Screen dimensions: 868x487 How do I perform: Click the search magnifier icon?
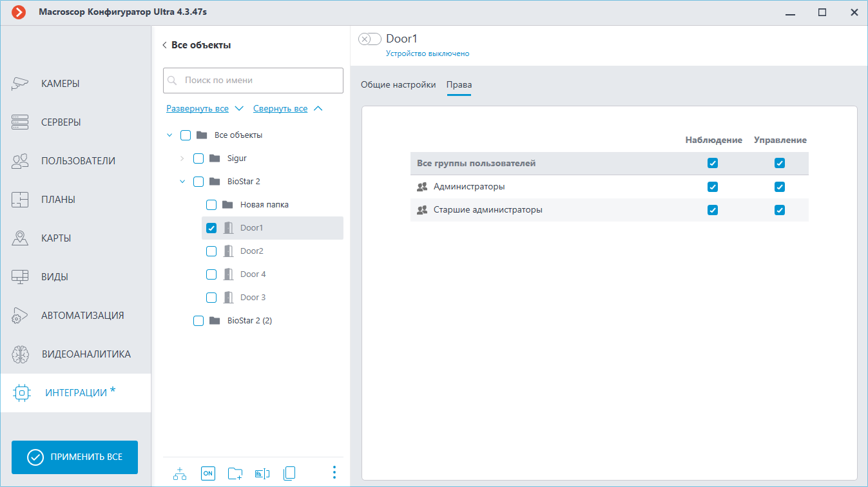[172, 81]
